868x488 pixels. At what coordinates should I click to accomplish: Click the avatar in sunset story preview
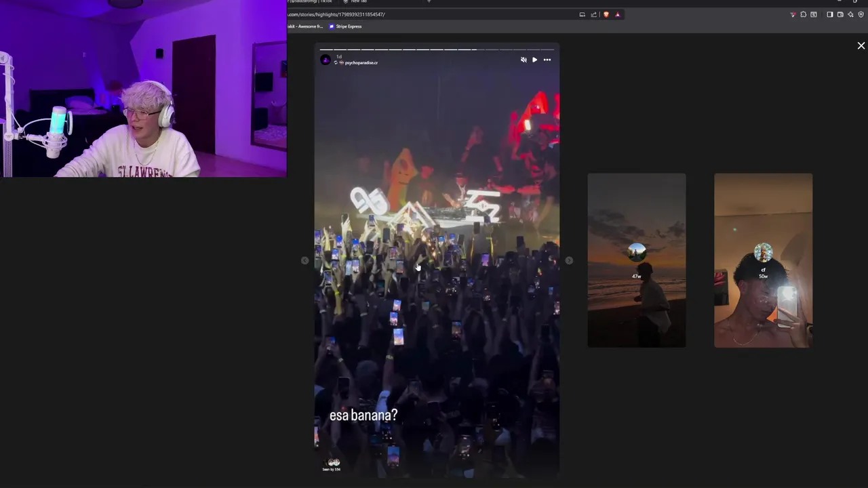(x=637, y=253)
